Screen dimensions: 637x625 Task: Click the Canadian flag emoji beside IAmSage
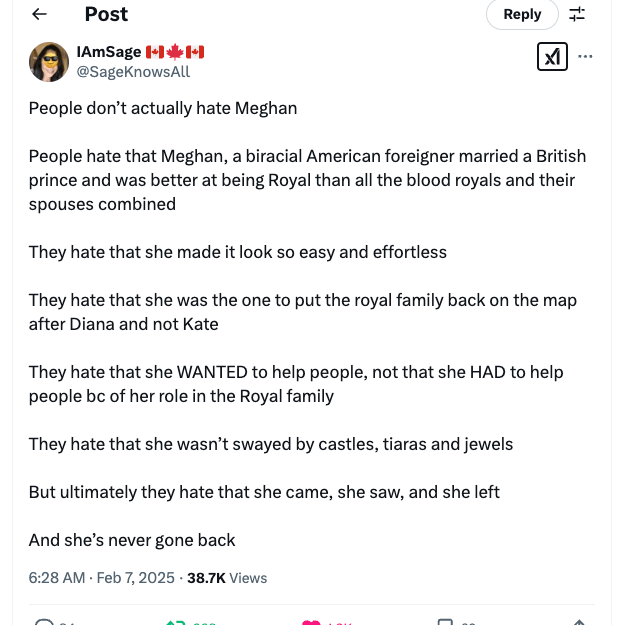tap(175, 52)
